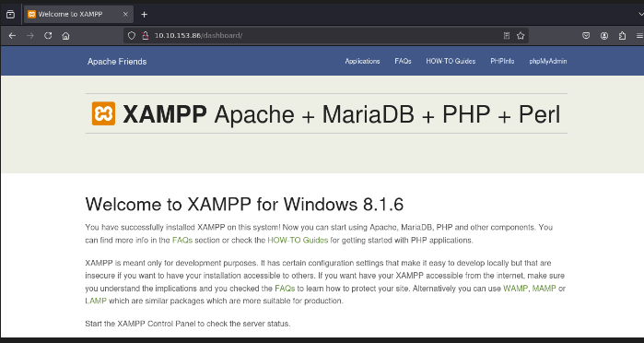
Task: Open the WAMP link
Action: (x=516, y=289)
